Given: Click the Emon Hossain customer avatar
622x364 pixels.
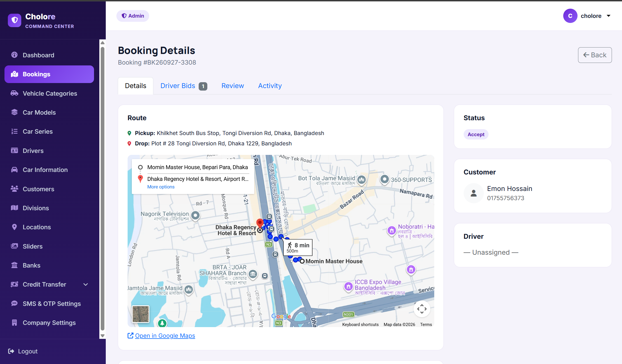Looking at the screenshot, I should 474,193.
